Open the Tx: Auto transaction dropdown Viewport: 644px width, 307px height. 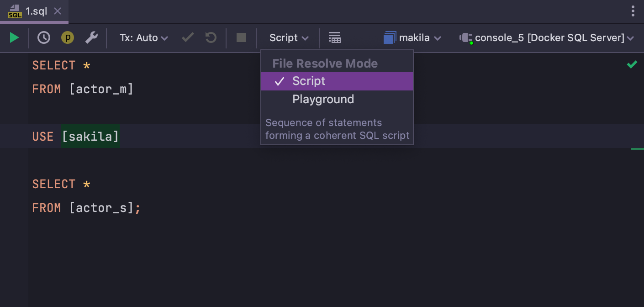point(143,38)
